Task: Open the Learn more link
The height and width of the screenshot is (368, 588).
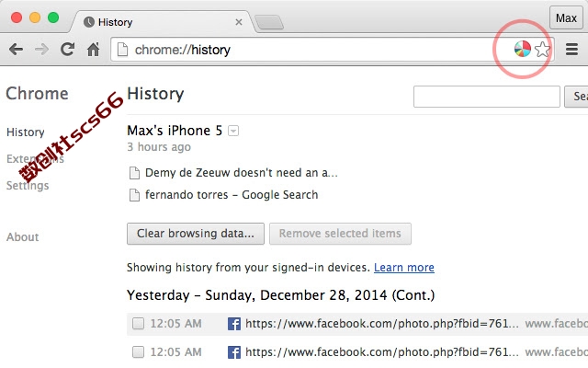Action: click(x=404, y=268)
